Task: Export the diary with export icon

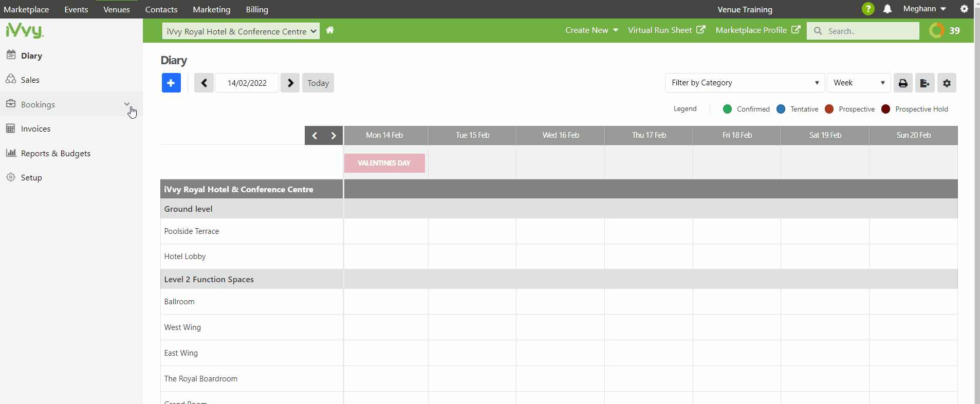Action: 925,83
